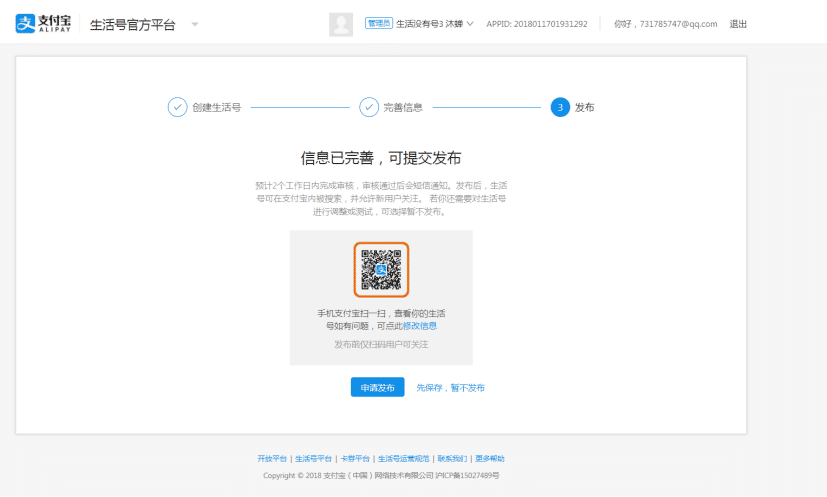This screenshot has width=827, height=497.
Task: Click the 731785747@qq.com email greeting
Action: [665, 24]
